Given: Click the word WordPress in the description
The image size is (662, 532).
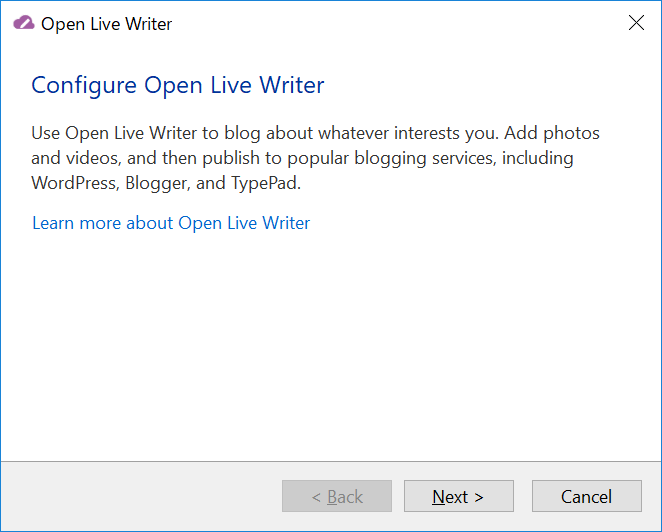Looking at the screenshot, I should coord(75,183).
